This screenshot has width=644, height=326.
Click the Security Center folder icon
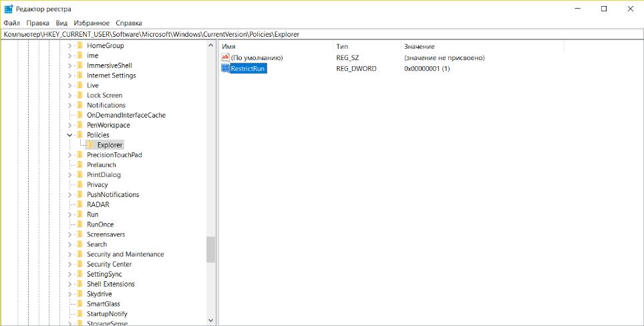point(79,264)
